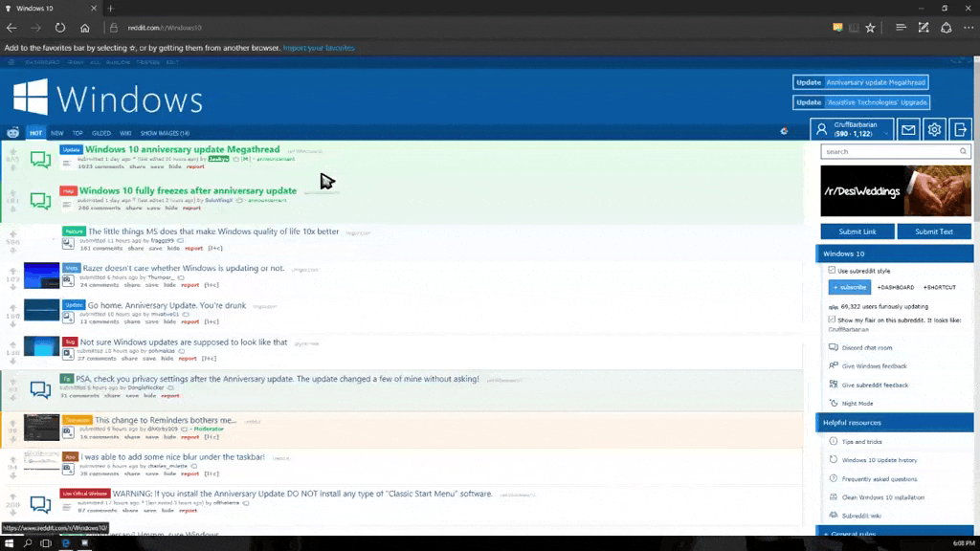Click into the subreddit search field

[x=888, y=151]
